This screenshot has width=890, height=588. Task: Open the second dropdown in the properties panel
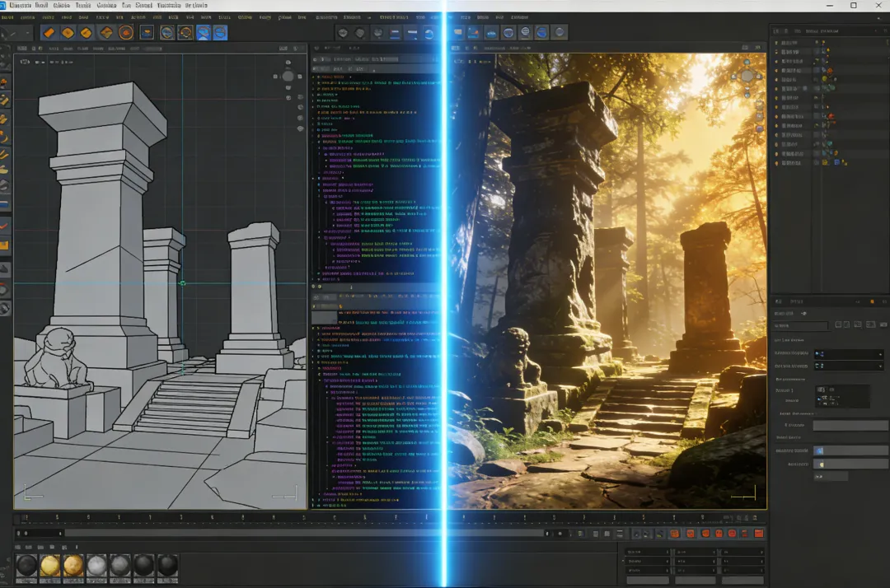848,365
